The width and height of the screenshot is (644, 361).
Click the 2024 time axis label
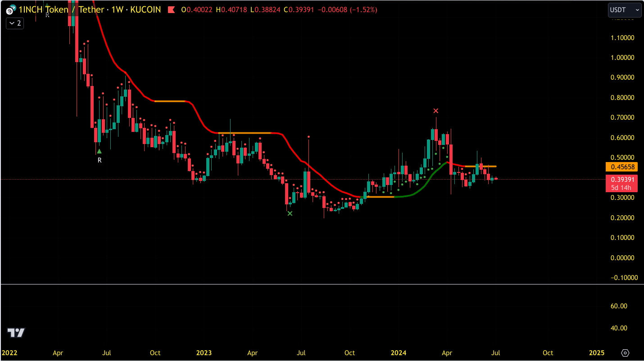(x=399, y=353)
